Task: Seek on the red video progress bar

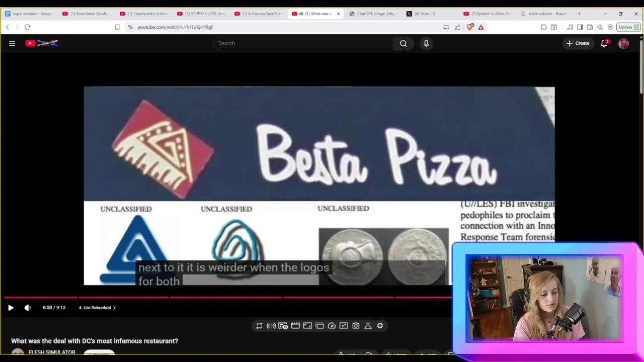Action: (x=228, y=297)
